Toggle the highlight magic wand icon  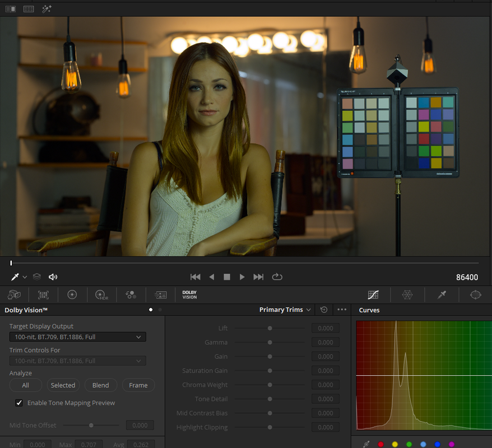[47, 9]
